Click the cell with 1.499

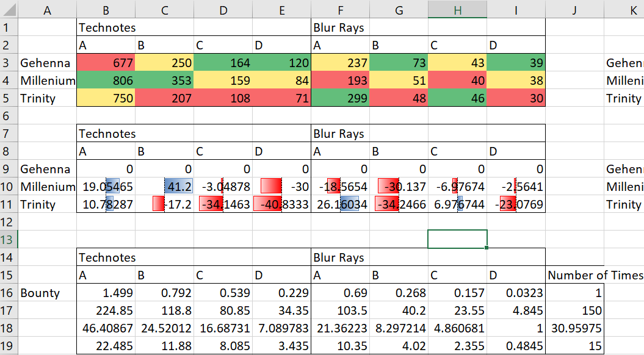click(x=106, y=293)
